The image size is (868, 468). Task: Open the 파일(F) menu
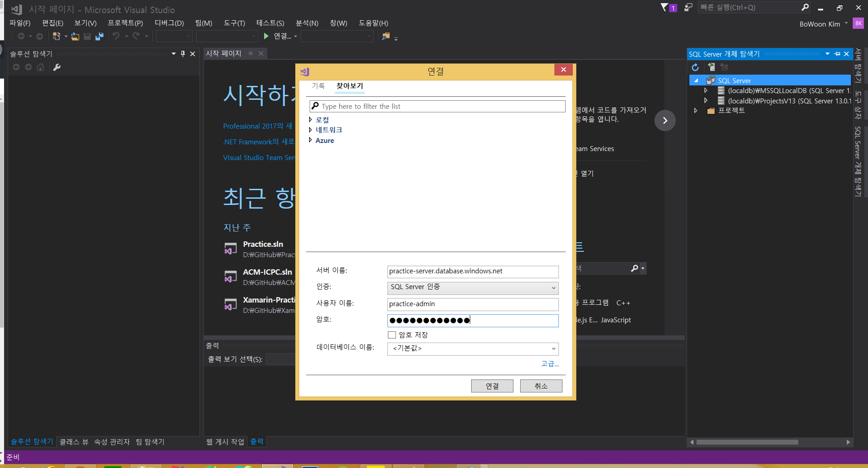click(20, 23)
